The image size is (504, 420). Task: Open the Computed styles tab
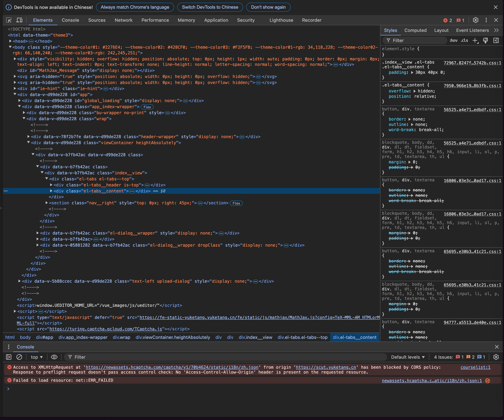coord(415,30)
